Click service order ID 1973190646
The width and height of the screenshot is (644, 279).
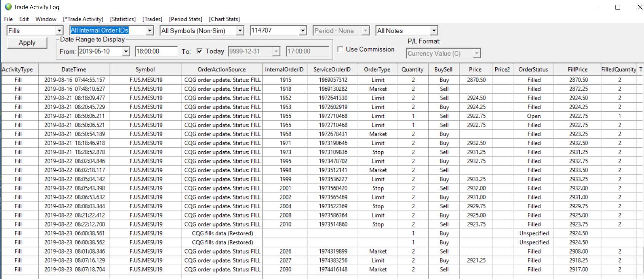pos(333,143)
